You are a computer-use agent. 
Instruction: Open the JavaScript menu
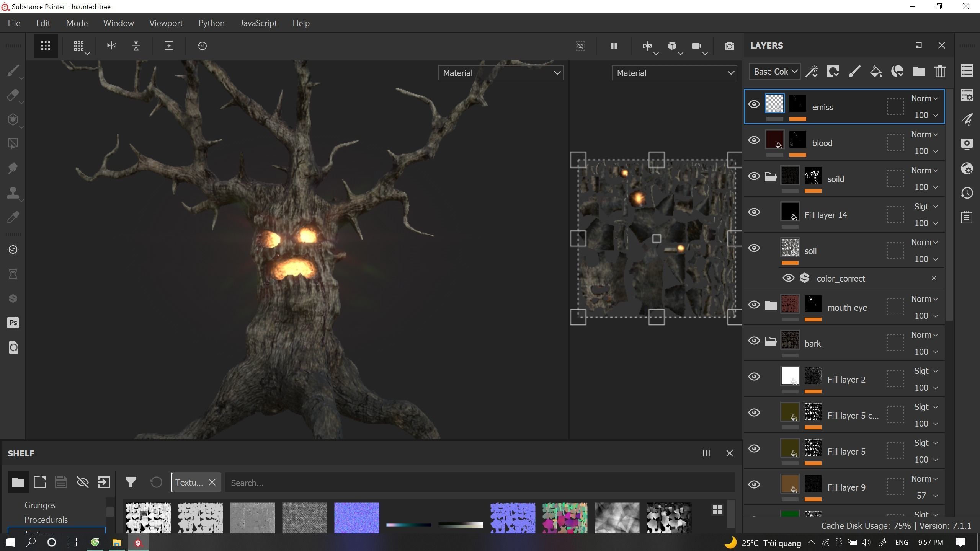click(x=258, y=23)
